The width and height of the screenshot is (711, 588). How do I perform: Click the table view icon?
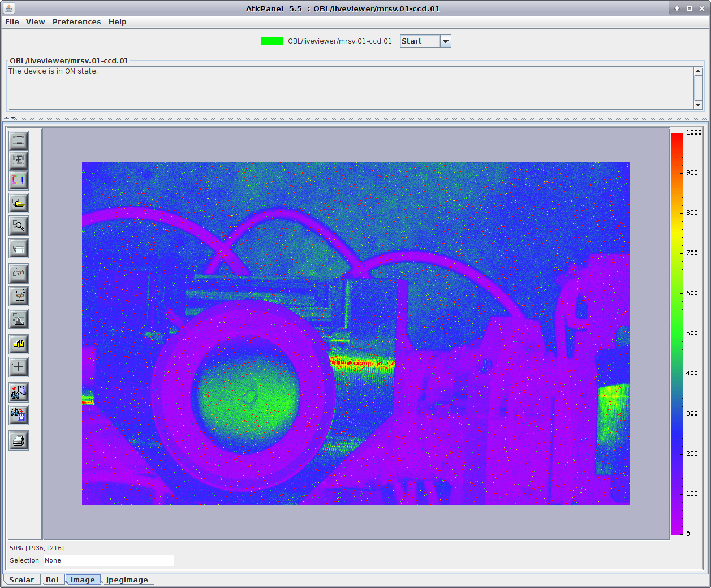[19, 248]
